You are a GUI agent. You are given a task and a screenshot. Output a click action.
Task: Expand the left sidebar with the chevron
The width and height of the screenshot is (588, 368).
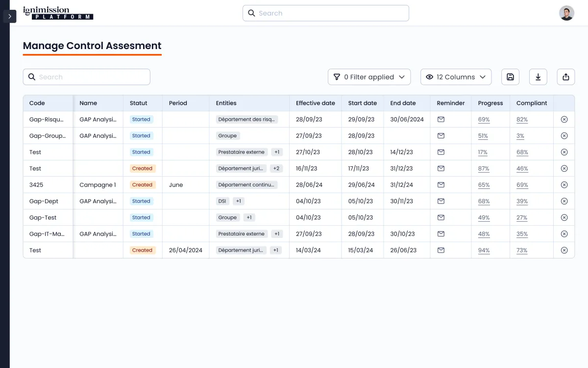(10, 16)
